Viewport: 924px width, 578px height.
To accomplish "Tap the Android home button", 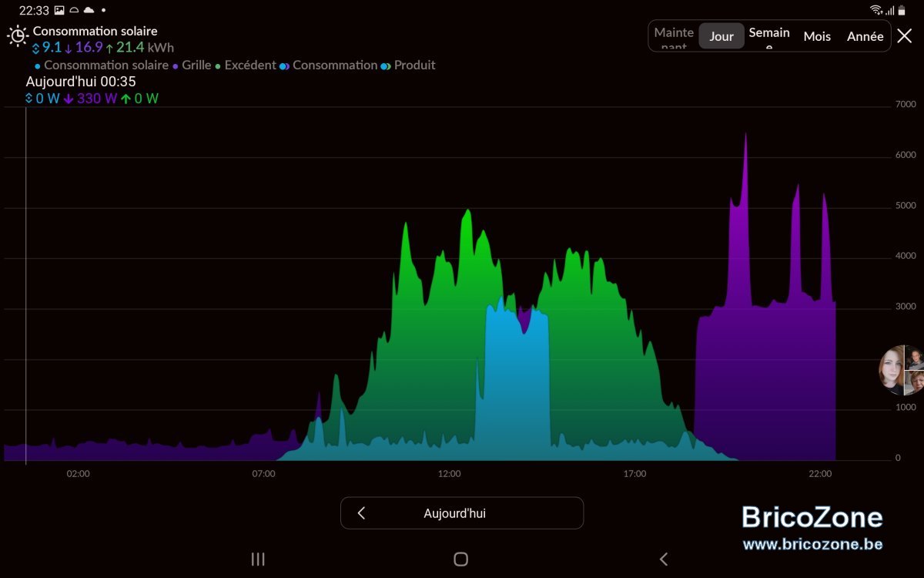I will tap(460, 560).
